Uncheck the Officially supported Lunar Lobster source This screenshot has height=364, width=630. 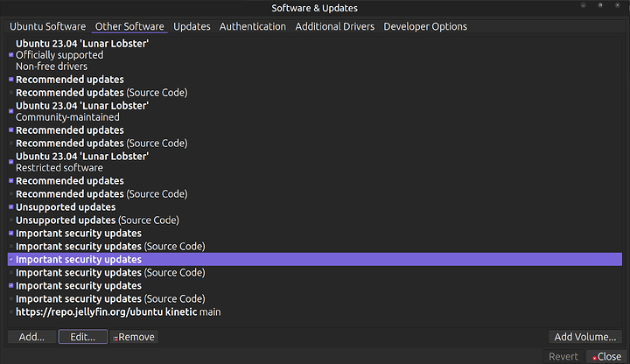point(10,54)
